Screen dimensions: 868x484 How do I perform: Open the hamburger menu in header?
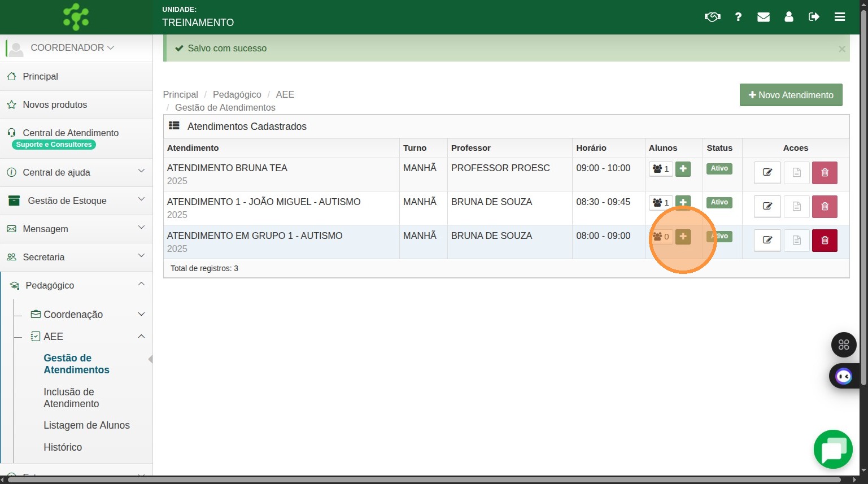pos(840,17)
